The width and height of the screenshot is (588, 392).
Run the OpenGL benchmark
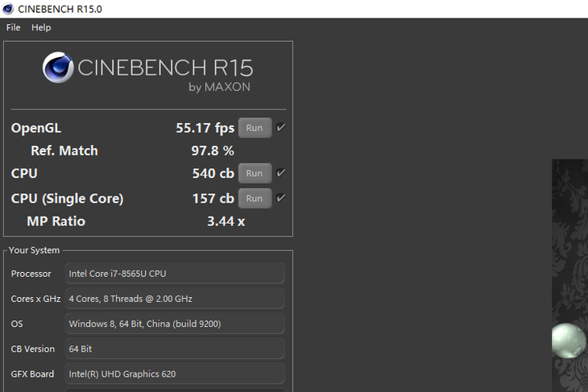click(255, 128)
